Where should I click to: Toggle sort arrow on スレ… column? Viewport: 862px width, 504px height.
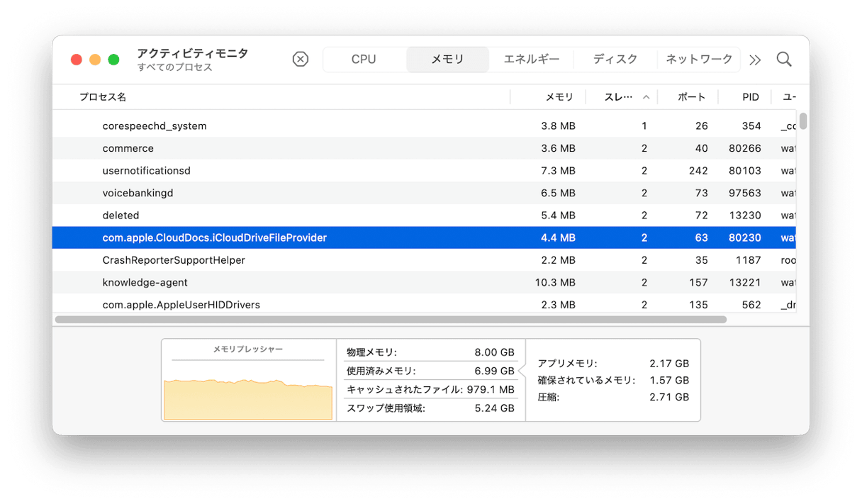646,97
